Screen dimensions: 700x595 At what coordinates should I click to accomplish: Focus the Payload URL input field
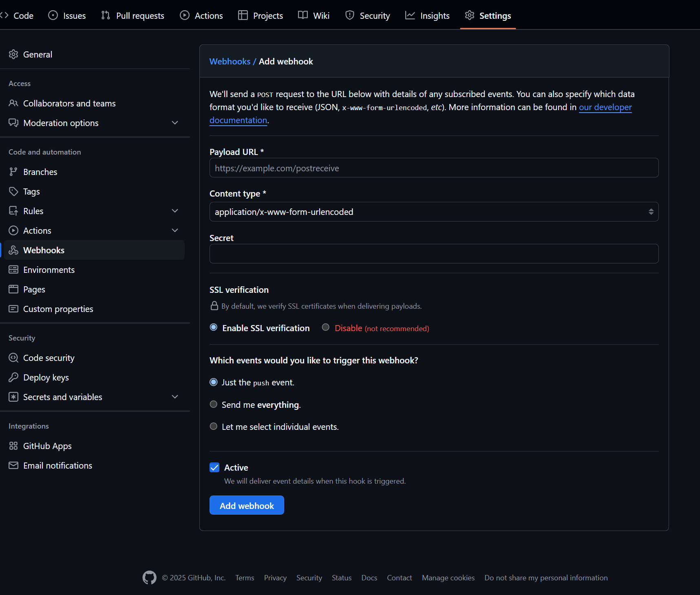pos(434,168)
